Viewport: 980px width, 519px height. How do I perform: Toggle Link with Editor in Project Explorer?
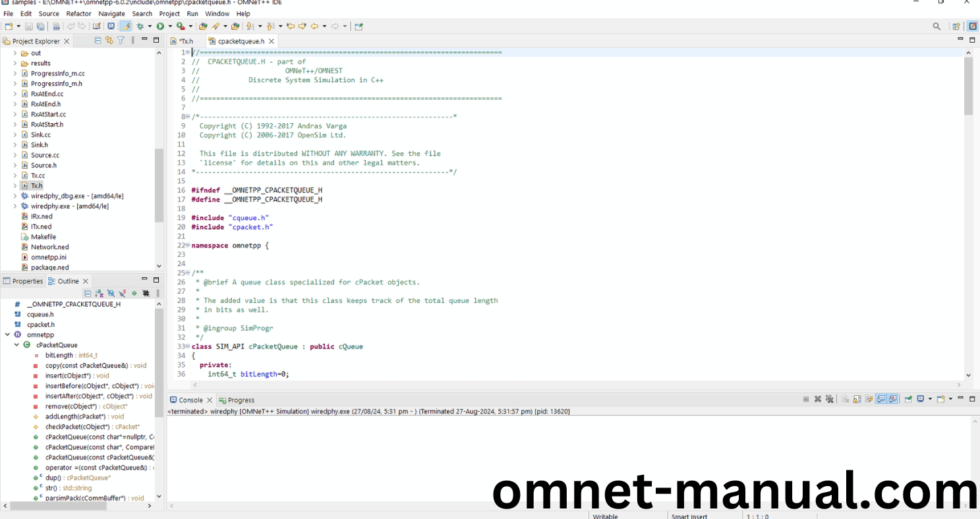pyautogui.click(x=109, y=41)
